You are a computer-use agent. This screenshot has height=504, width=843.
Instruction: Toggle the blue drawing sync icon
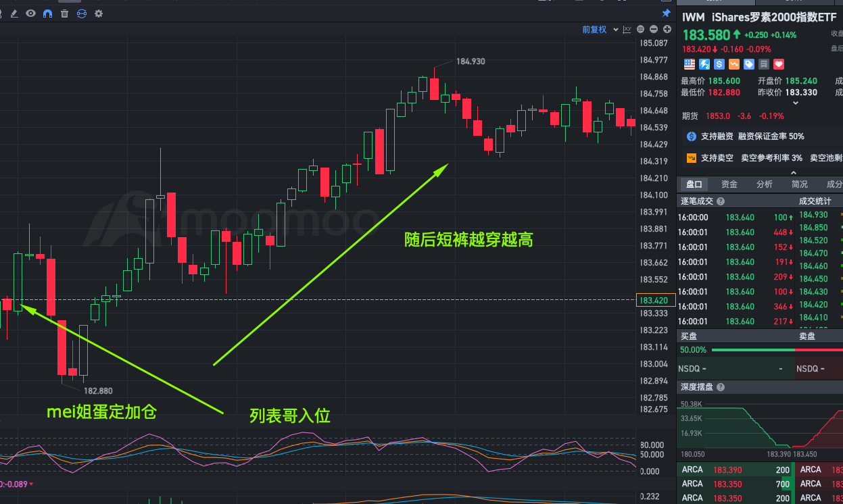[x=82, y=14]
